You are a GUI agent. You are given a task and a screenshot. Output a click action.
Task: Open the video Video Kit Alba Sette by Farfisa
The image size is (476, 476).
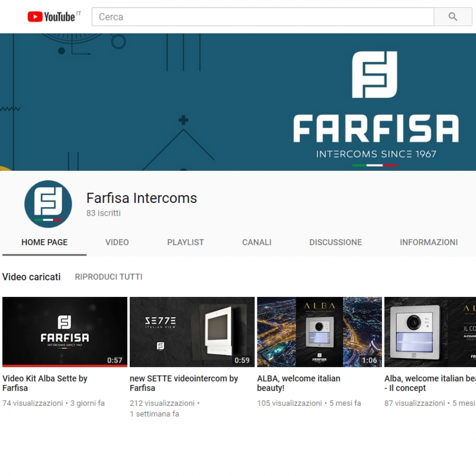(x=45, y=383)
